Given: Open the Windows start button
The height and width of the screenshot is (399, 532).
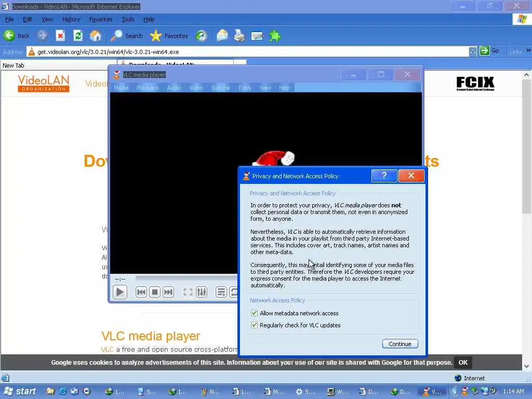Looking at the screenshot, I should coord(20,392).
